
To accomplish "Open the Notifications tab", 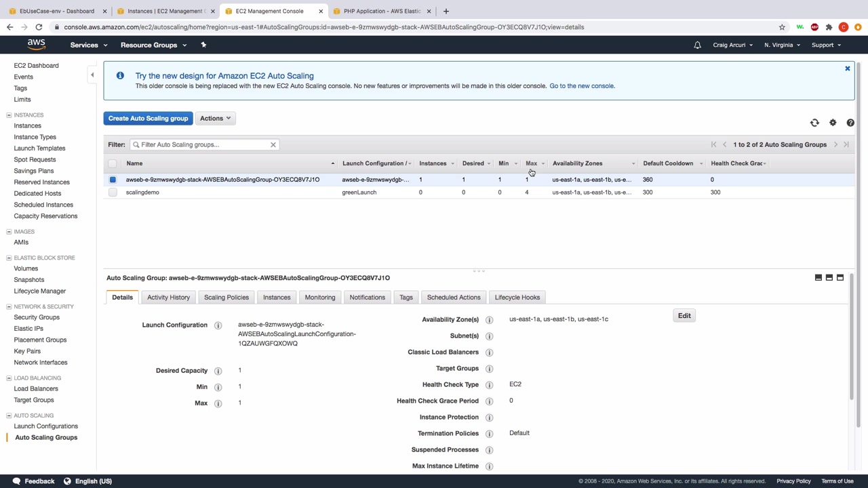I will (x=368, y=298).
